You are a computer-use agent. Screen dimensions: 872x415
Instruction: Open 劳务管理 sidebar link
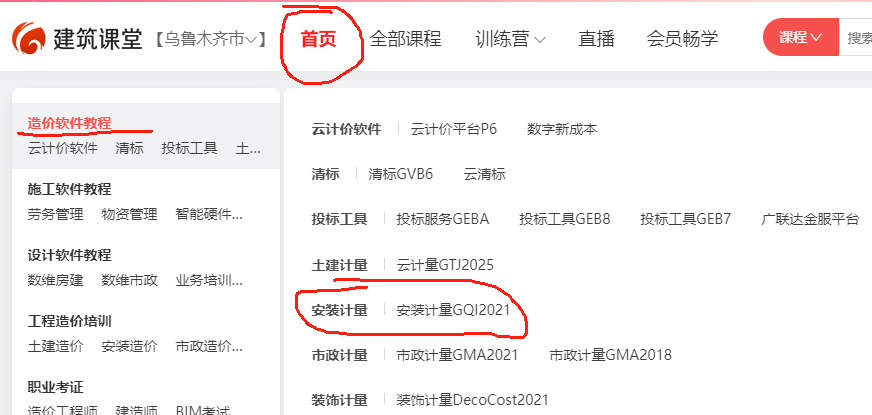click(56, 214)
